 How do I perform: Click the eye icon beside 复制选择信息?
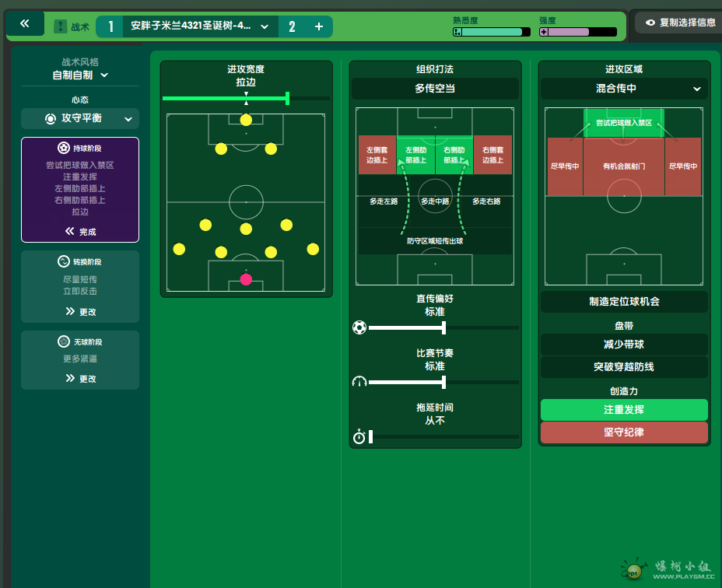click(x=650, y=23)
